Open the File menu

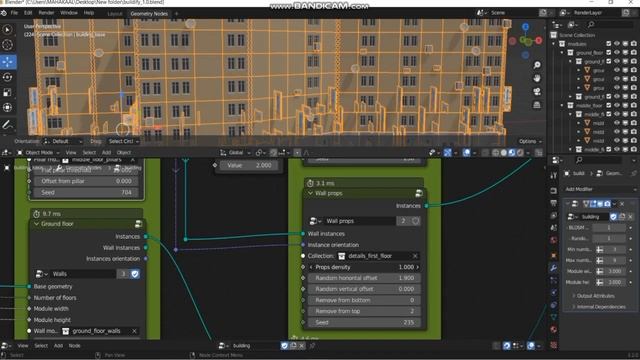click(x=14, y=13)
